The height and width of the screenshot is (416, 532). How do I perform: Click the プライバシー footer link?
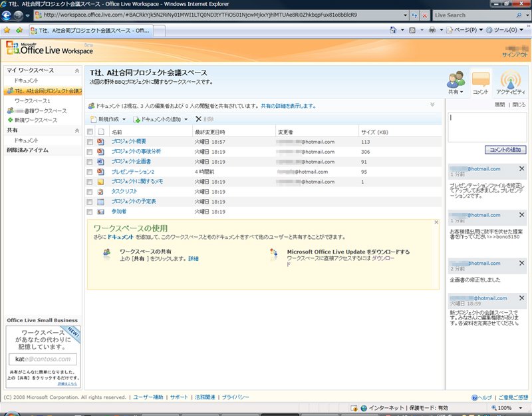tap(235, 397)
